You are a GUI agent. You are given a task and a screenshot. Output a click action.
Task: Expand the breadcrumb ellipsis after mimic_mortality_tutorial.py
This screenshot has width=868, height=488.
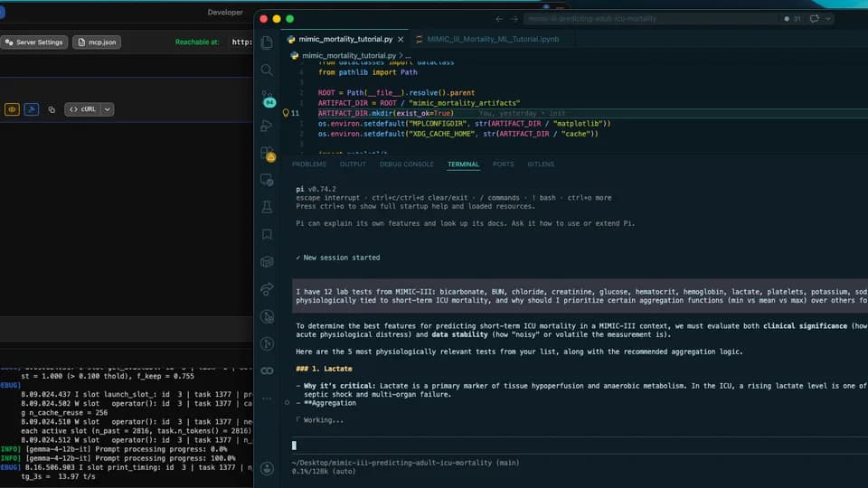pos(408,56)
